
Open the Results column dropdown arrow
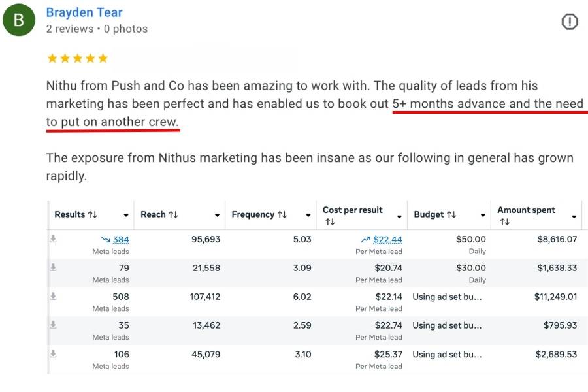tap(126, 216)
